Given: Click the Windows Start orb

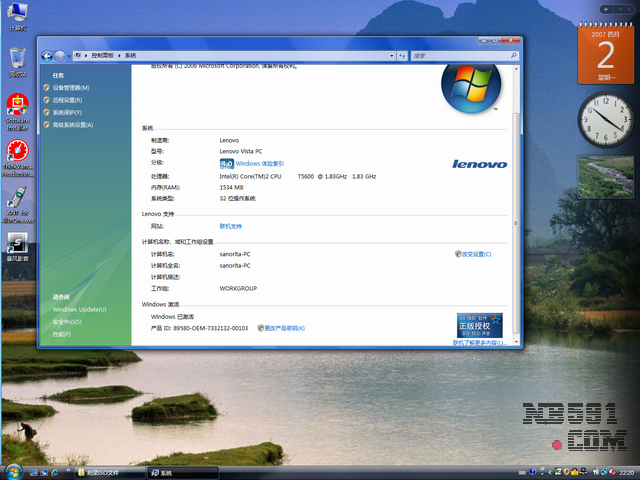Looking at the screenshot, I should 13,471.
